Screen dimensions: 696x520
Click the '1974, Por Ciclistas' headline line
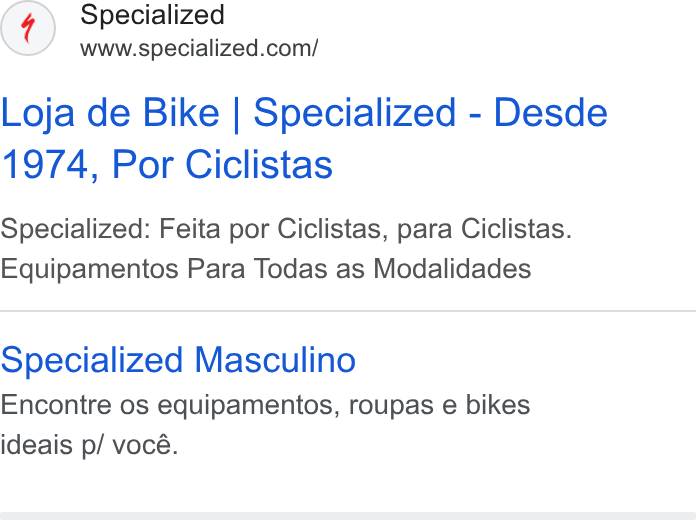[167, 165]
